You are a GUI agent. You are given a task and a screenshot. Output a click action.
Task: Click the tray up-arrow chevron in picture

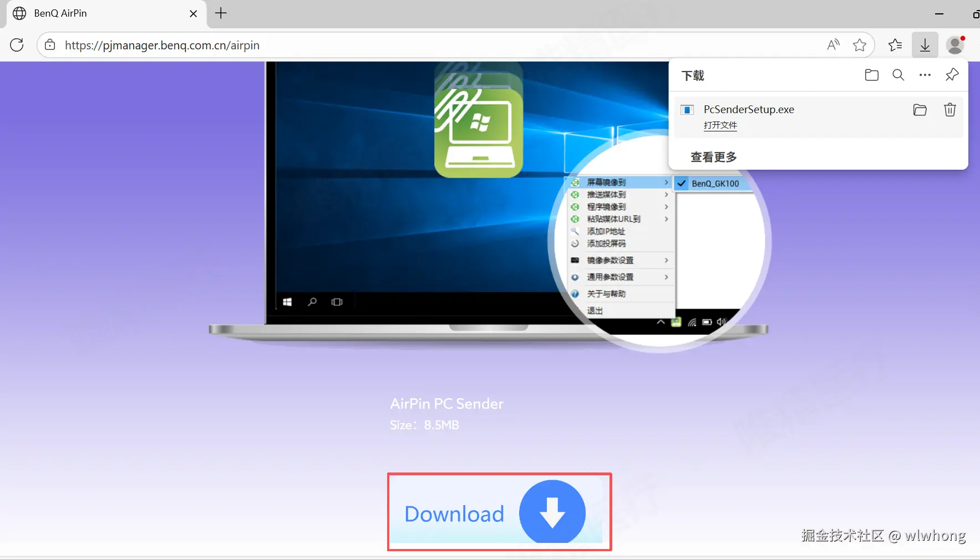tap(661, 322)
